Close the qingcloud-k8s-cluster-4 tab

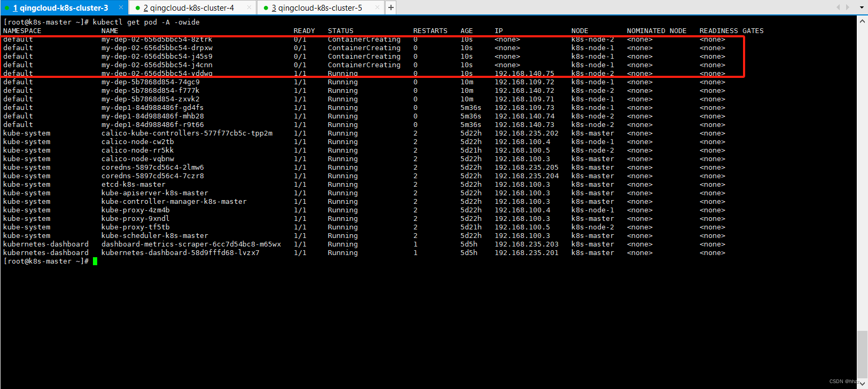click(249, 7)
